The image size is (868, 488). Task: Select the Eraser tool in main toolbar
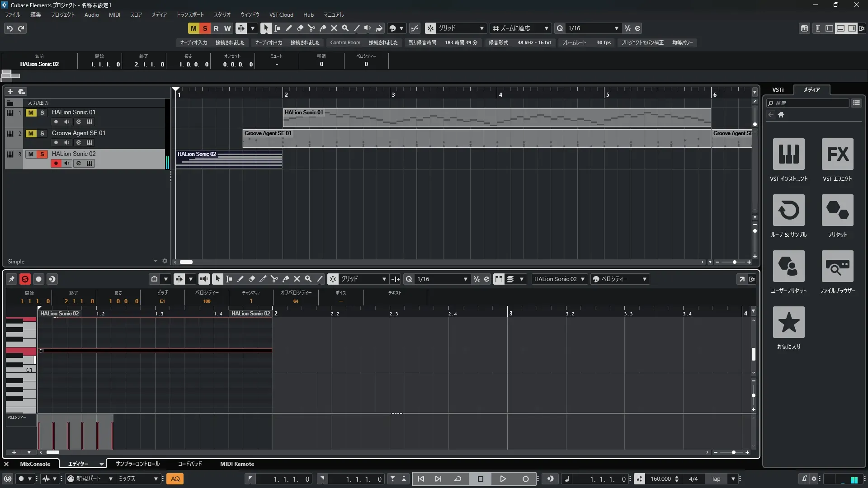tap(300, 28)
